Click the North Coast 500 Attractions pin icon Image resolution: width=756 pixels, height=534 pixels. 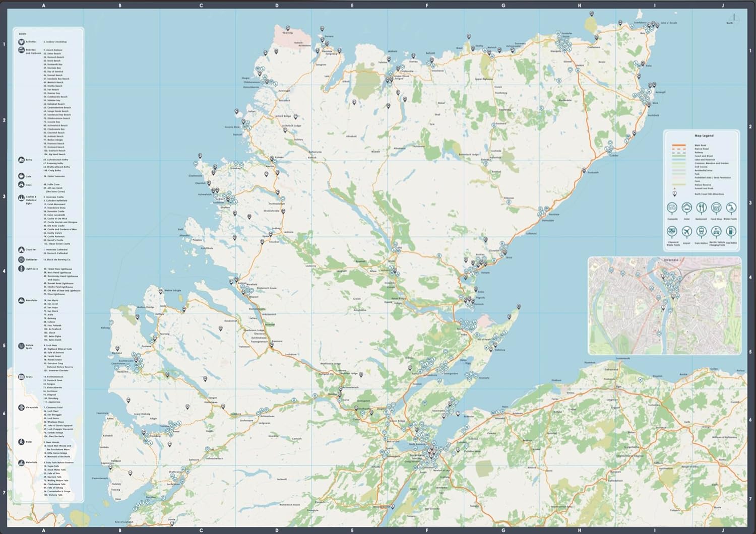pyautogui.click(x=675, y=194)
